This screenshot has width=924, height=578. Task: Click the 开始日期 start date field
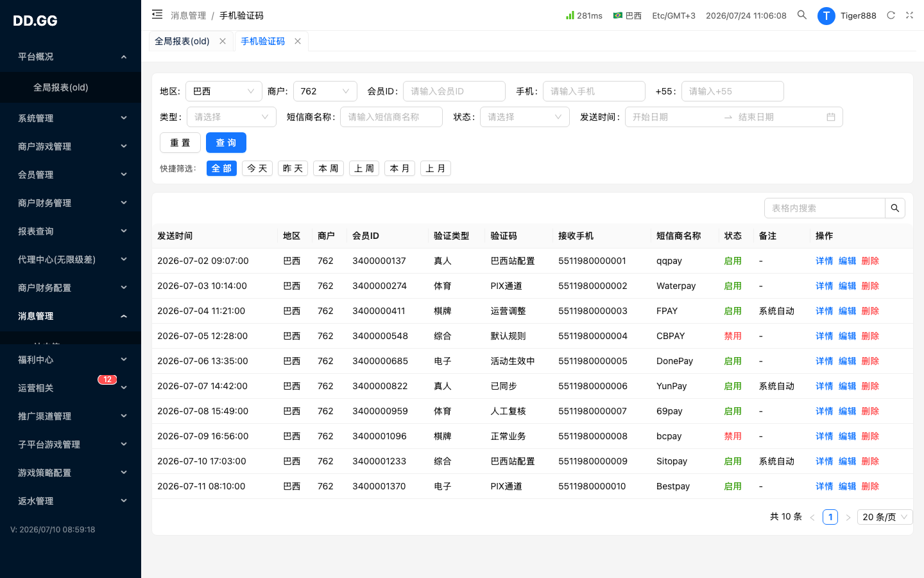(672, 117)
